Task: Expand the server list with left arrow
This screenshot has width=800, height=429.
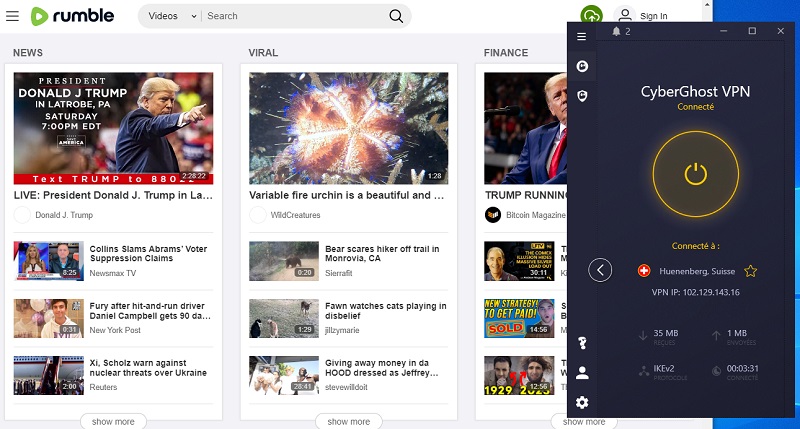Action: (x=600, y=270)
